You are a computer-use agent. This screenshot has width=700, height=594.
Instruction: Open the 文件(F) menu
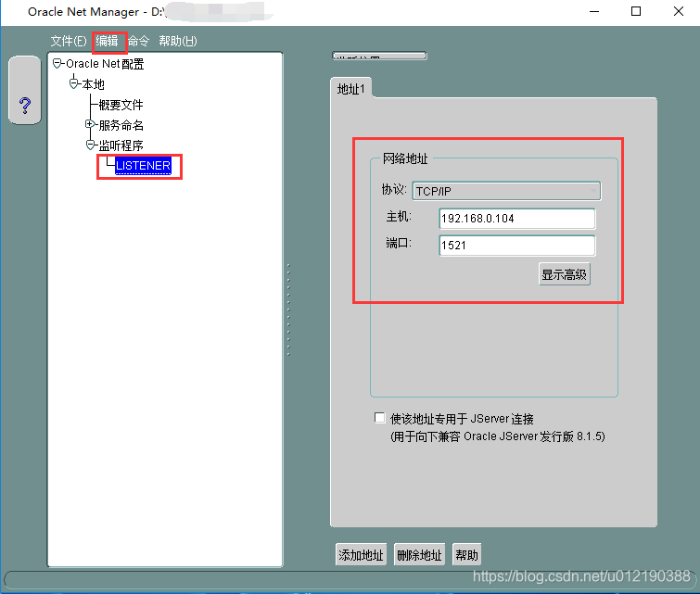(69, 41)
